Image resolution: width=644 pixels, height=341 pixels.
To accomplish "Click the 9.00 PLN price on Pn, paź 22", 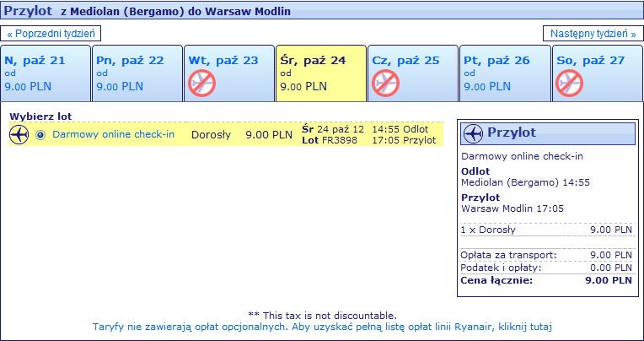I will click(x=120, y=87).
